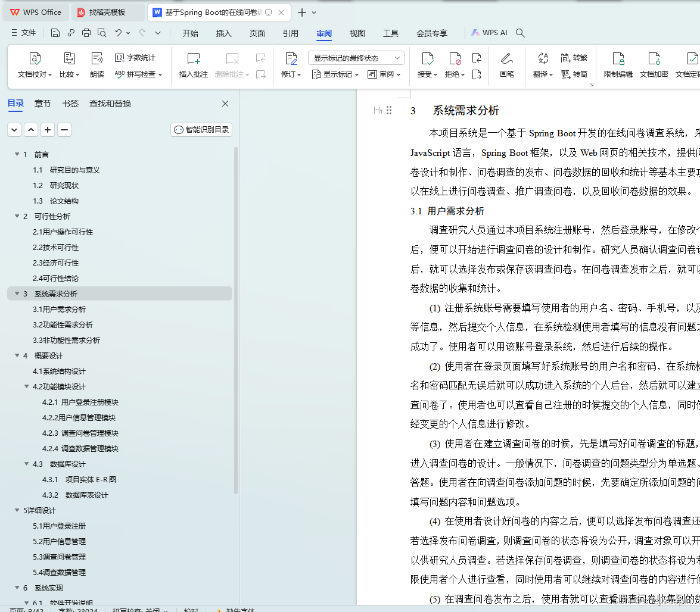Jump to 1.1 研究目的与意义

(x=67, y=170)
